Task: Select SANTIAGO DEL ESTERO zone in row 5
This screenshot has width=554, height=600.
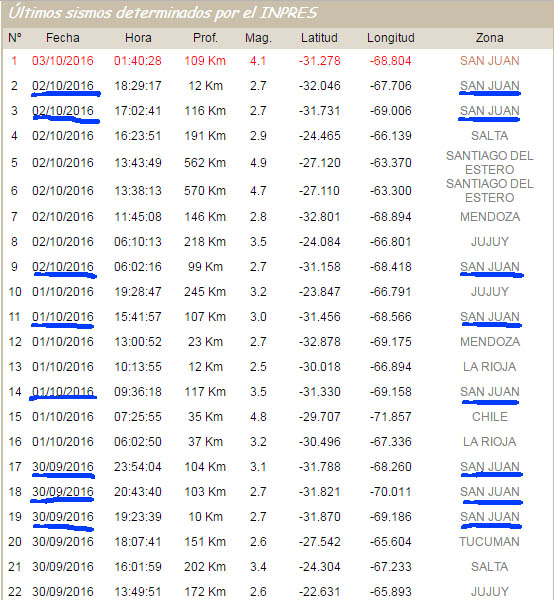Action: coord(490,163)
